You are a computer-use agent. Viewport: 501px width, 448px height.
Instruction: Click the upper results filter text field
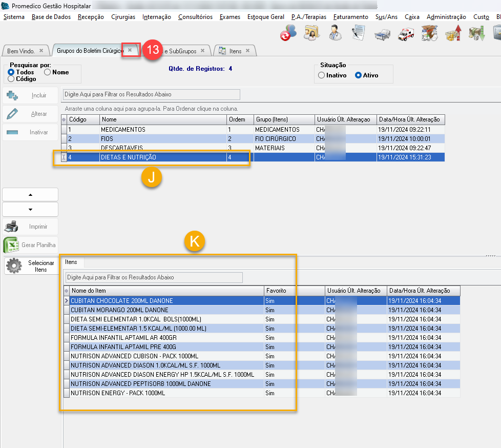(x=152, y=94)
